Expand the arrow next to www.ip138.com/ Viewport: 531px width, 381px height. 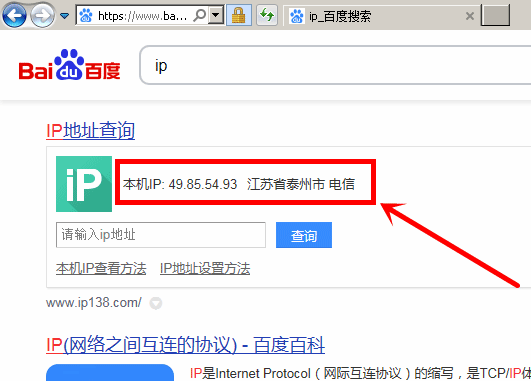click(x=156, y=303)
